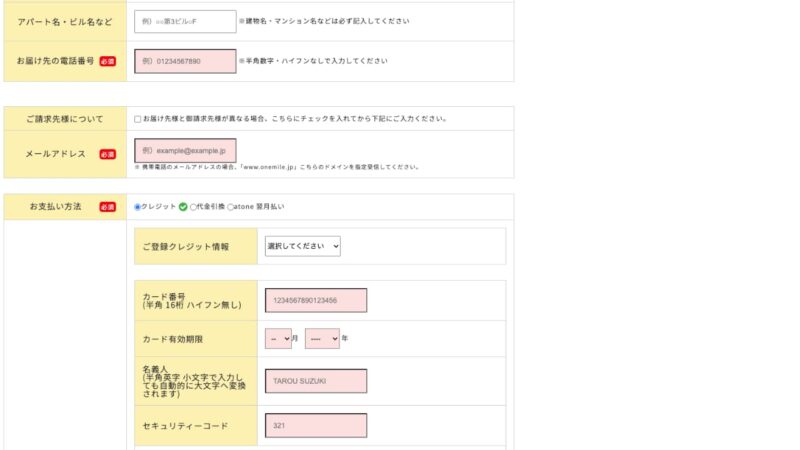Click the green checkmark icon beside クレジット
800x450 pixels.
(183, 207)
